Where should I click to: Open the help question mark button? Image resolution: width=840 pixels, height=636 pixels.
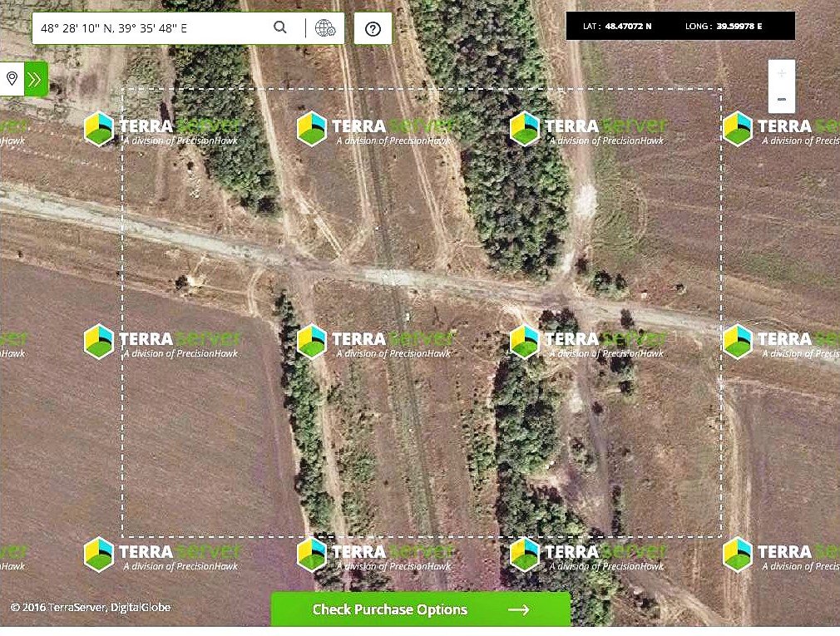pos(373,28)
